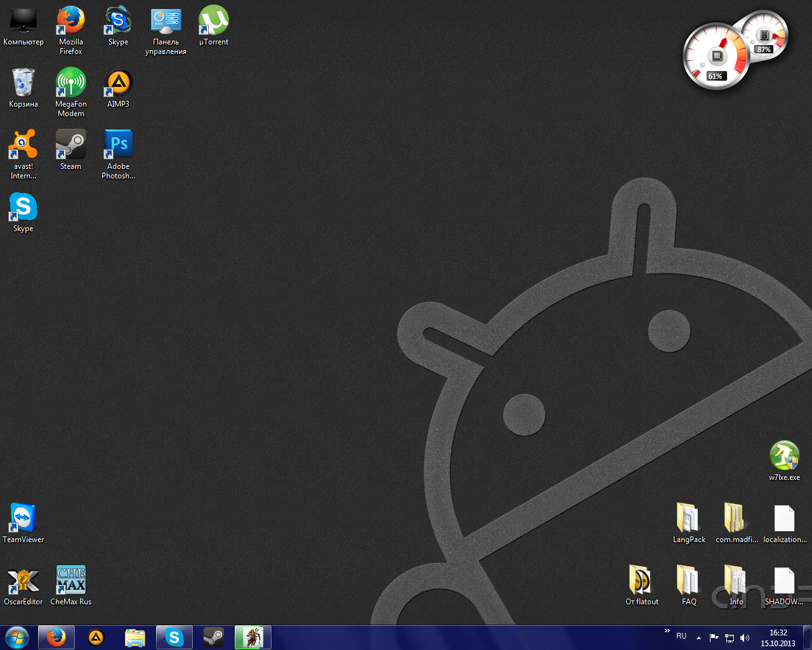Viewport: 812px width, 650px height.
Task: Select the Skype shortcut next to Mozilla Firefox
Action: coord(118,26)
